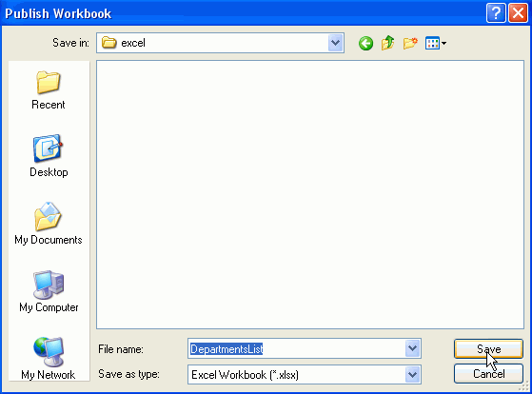
Task: Click the small arrow beside Views icon
Action: tap(443, 44)
